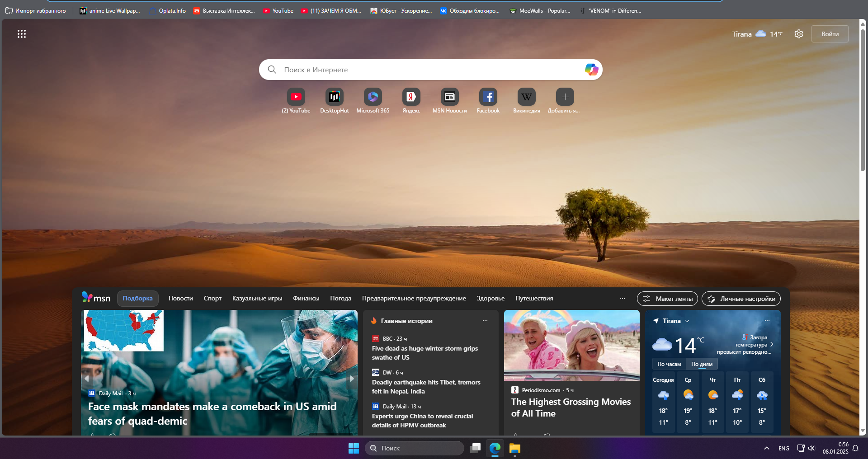Open Five dead as huge winter storm story
868x459 pixels.
[x=425, y=353]
